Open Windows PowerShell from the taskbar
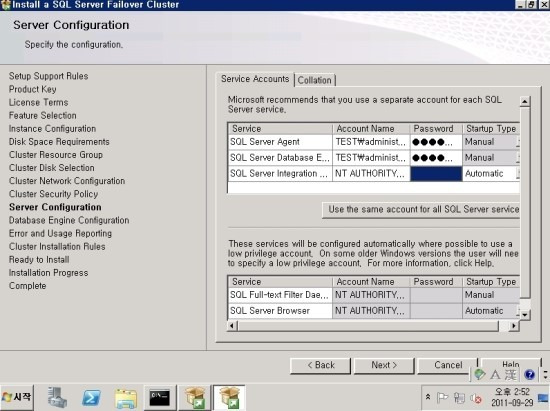The image size is (550, 411). pyautogui.click(x=91, y=398)
